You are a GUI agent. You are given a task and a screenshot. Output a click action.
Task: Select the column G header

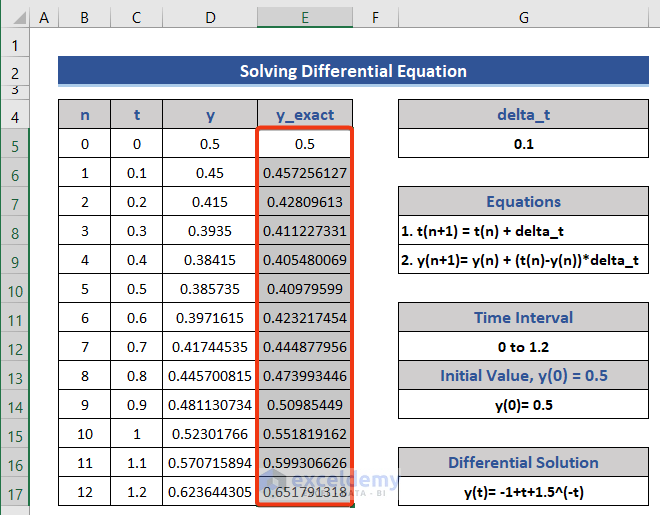coord(524,18)
